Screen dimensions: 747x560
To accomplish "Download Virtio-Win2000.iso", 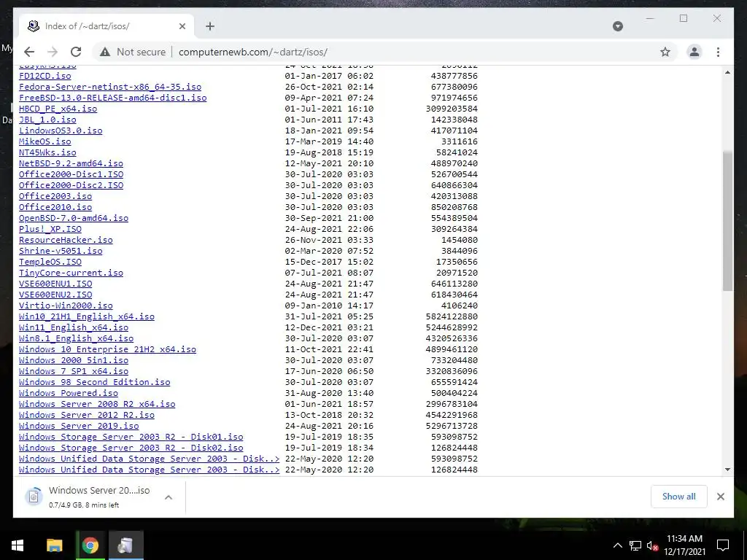I will [x=66, y=306].
